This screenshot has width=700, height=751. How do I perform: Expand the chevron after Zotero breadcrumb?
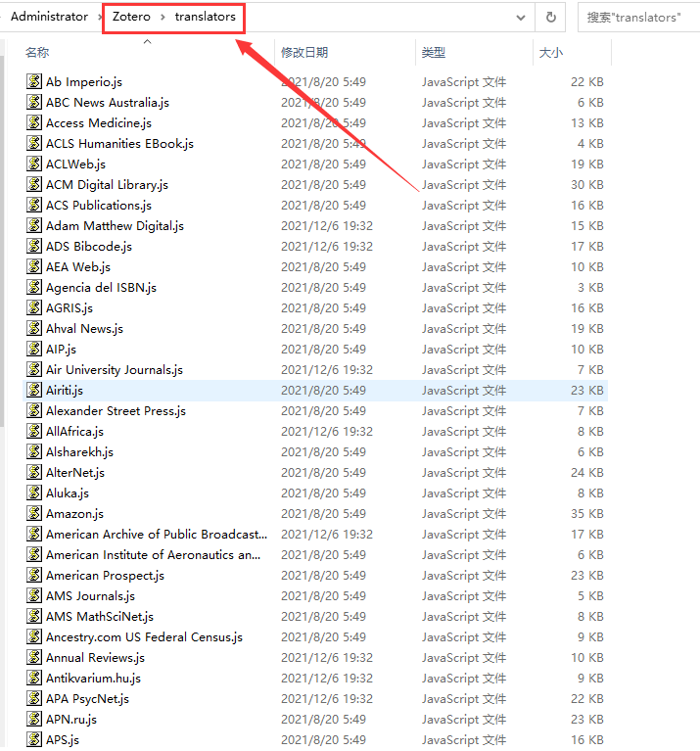(163, 18)
